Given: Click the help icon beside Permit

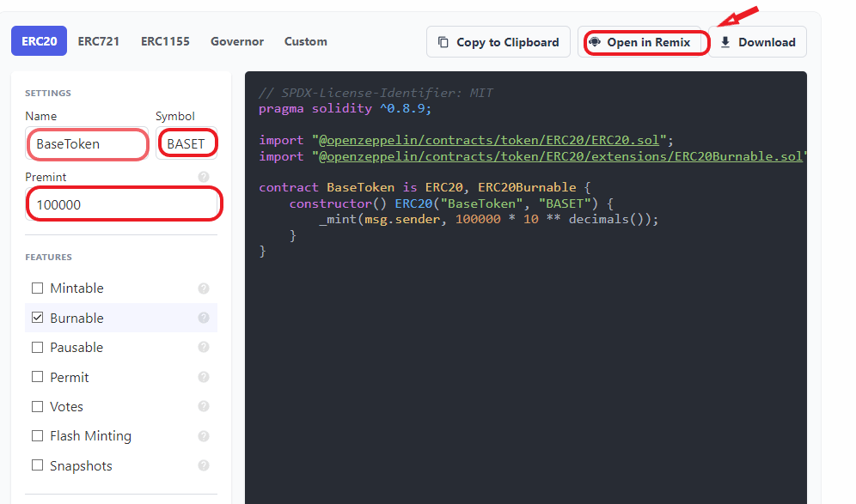Looking at the screenshot, I should pyautogui.click(x=204, y=377).
